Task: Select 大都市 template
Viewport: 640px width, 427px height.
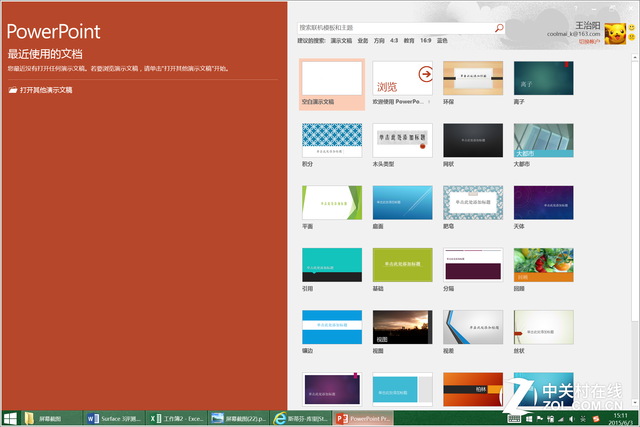Action: pos(544,140)
